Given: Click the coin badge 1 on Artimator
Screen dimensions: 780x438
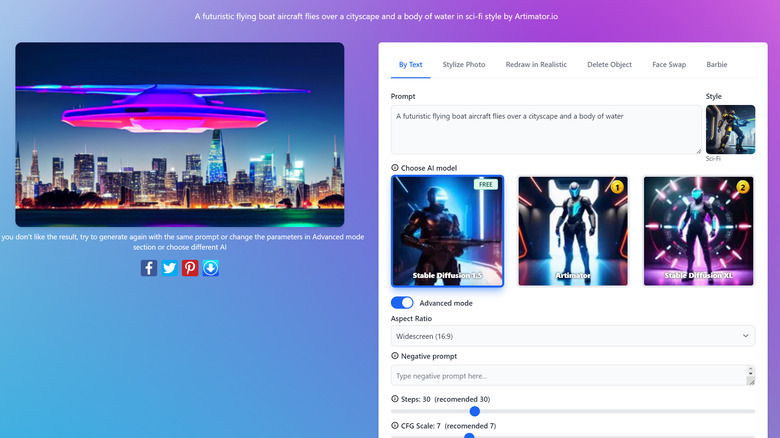Looking at the screenshot, I should [x=617, y=187].
